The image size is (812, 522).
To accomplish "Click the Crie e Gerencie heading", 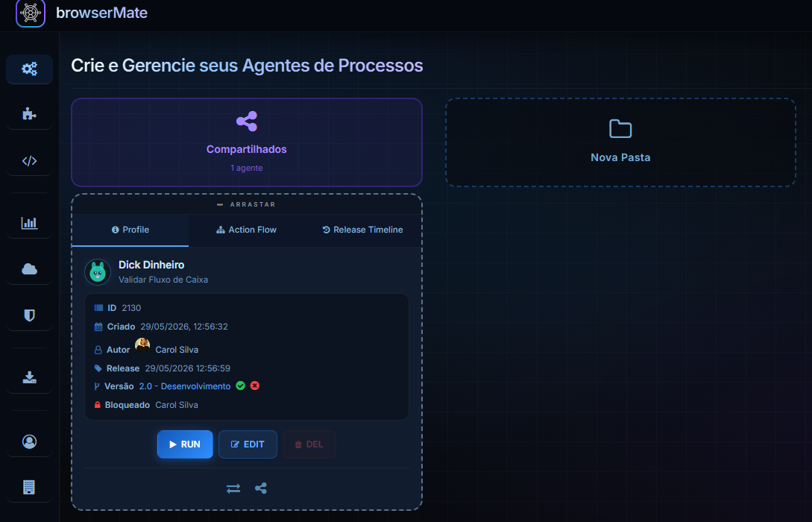I will click(247, 66).
